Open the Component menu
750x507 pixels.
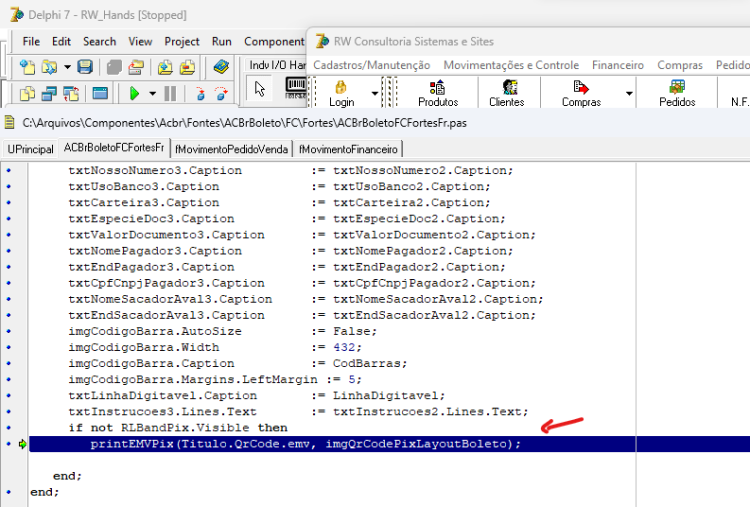coord(274,42)
